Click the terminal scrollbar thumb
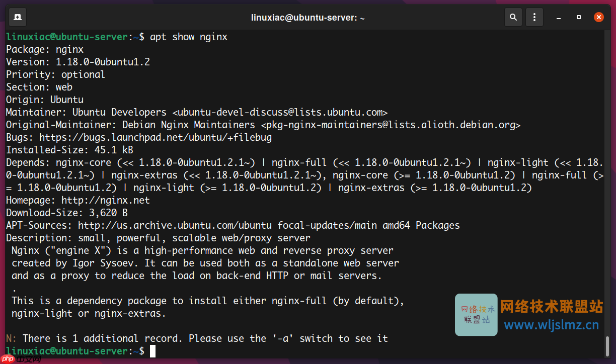Image resolution: width=616 pixels, height=364 pixels. (607, 345)
